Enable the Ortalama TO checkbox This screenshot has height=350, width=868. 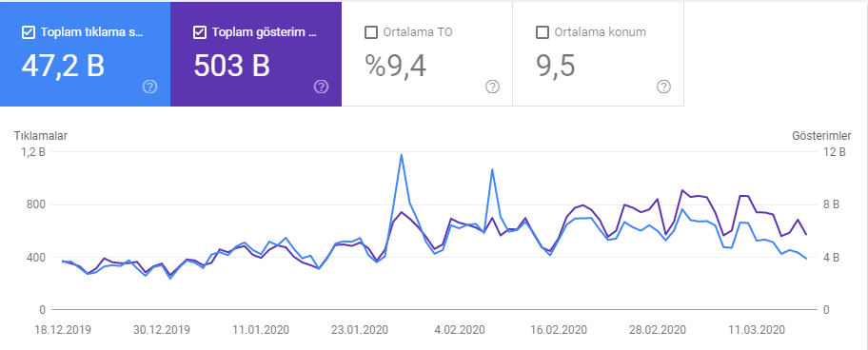[x=371, y=32]
